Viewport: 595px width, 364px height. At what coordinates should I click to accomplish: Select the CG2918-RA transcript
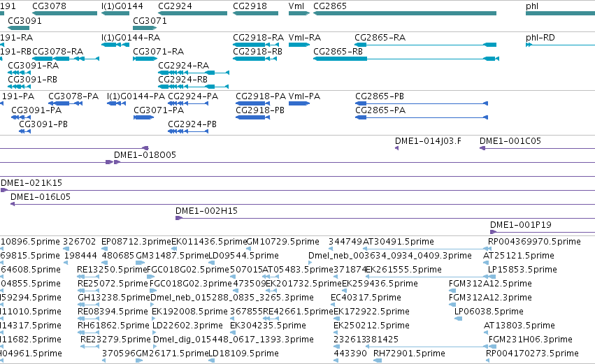(x=255, y=45)
